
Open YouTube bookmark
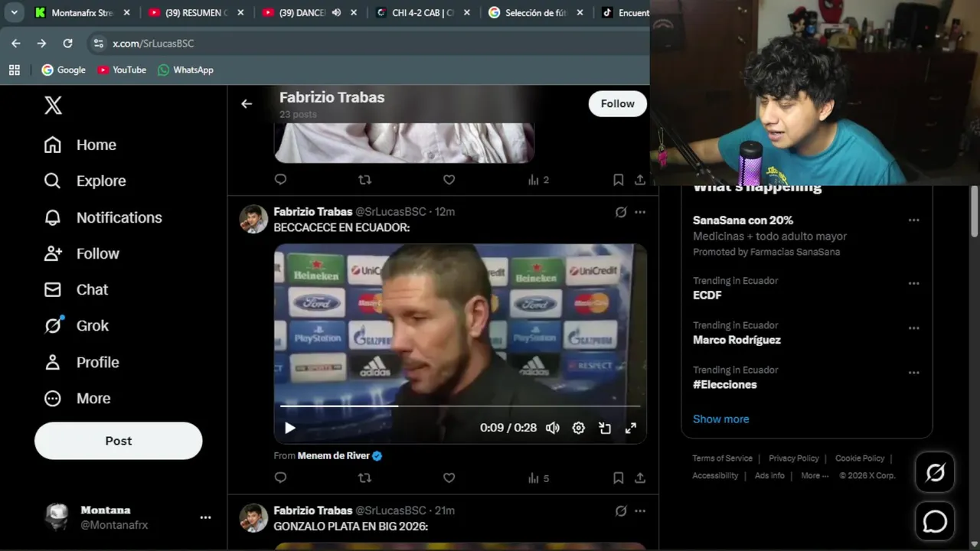point(122,70)
